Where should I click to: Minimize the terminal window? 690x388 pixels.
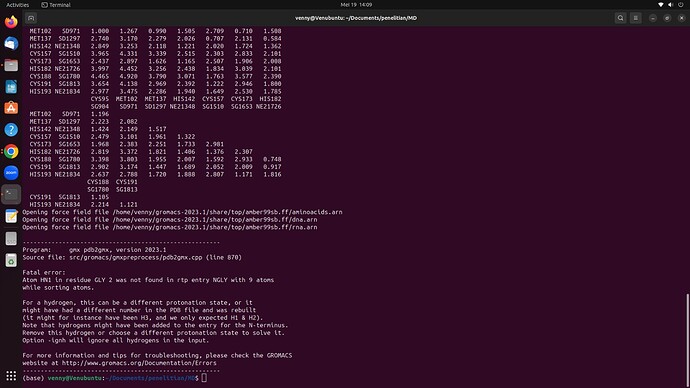point(653,18)
